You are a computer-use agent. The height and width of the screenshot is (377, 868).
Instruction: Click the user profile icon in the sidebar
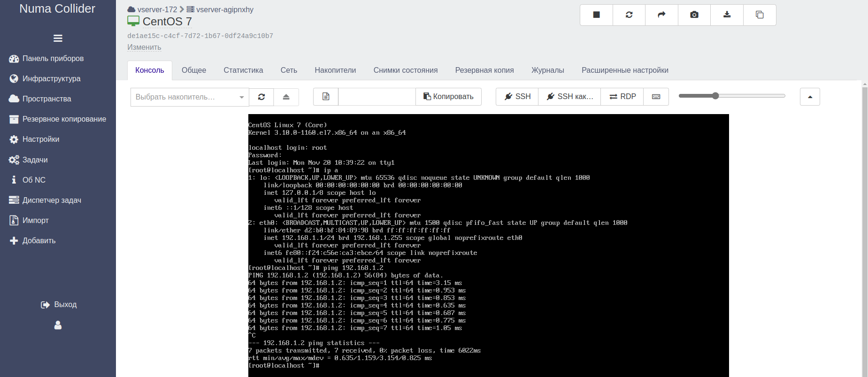[58, 325]
